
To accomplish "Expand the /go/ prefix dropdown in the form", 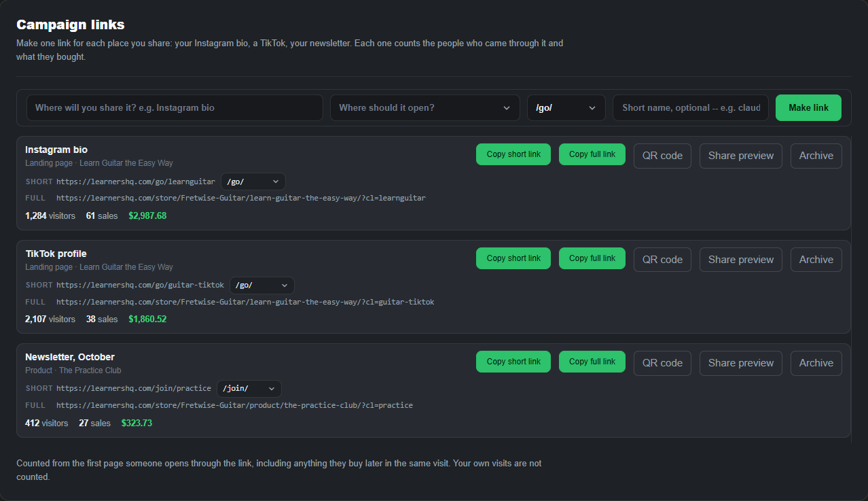I will (566, 107).
